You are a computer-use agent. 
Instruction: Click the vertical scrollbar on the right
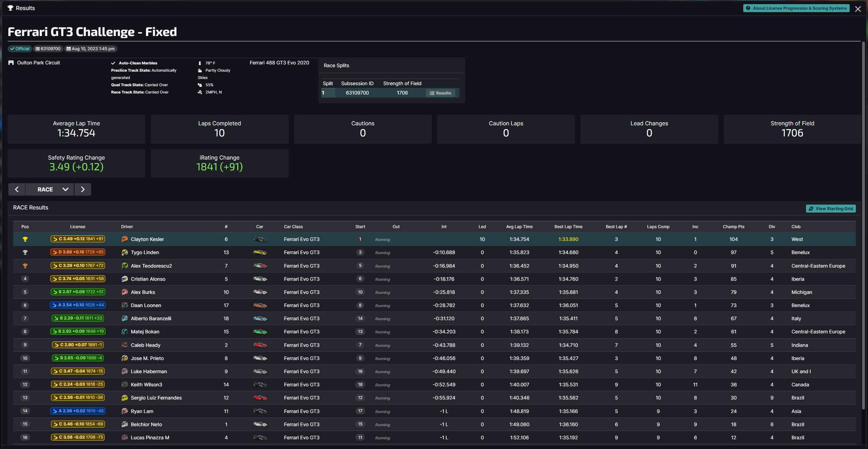[x=863, y=225]
